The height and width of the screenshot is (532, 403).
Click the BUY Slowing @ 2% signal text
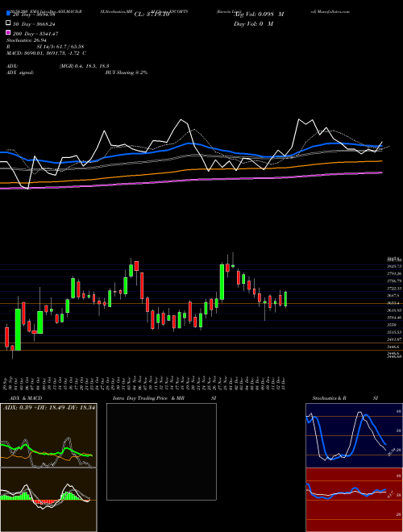click(x=127, y=73)
